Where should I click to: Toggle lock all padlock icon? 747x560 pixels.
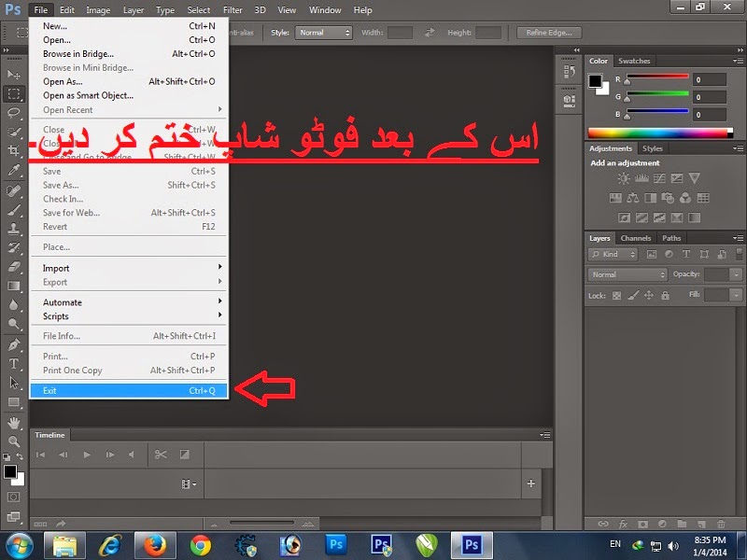[x=665, y=296]
